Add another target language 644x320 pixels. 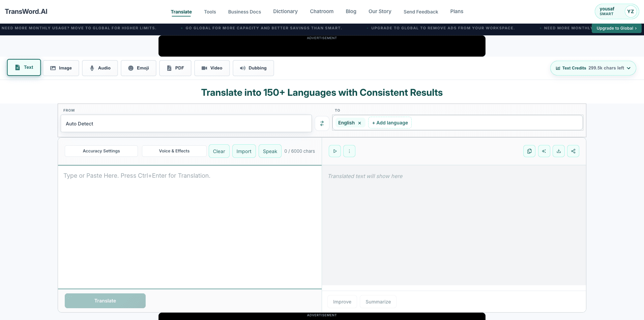390,123
